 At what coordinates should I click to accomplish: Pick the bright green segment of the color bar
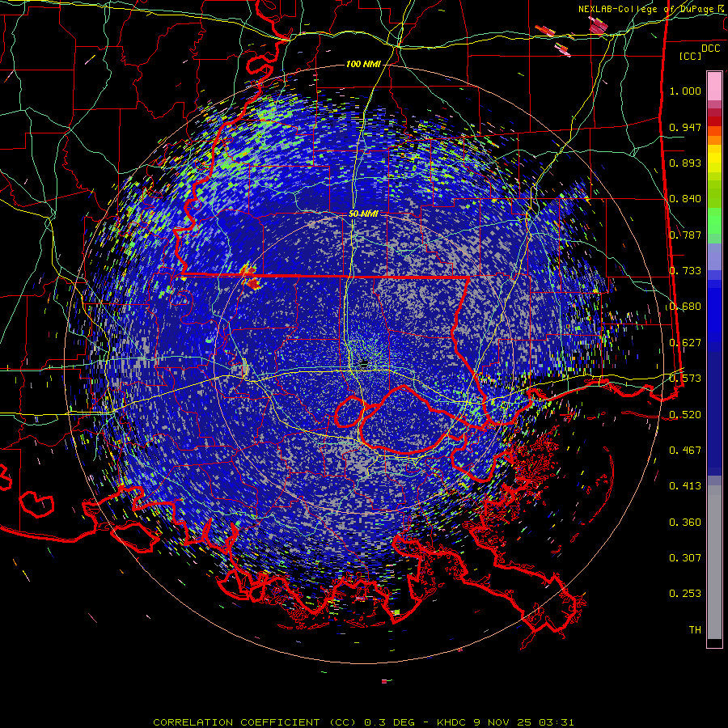pos(714,221)
